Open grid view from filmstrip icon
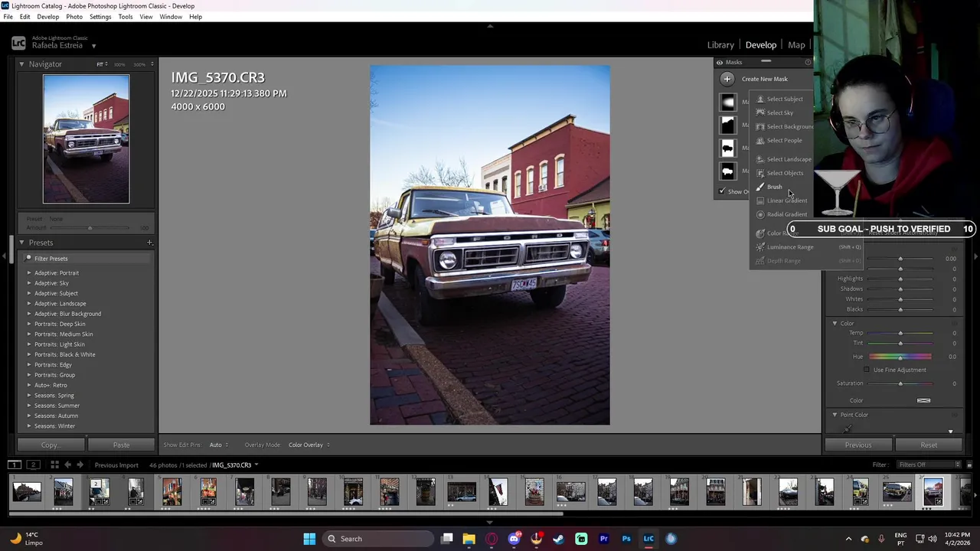The width and height of the screenshot is (980, 551). pos(54,465)
